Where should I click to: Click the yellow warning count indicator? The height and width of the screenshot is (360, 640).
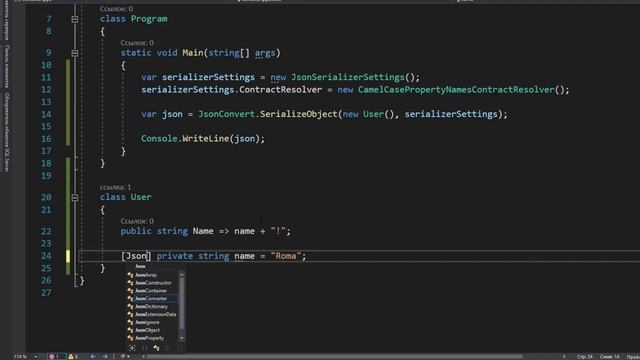point(73,357)
